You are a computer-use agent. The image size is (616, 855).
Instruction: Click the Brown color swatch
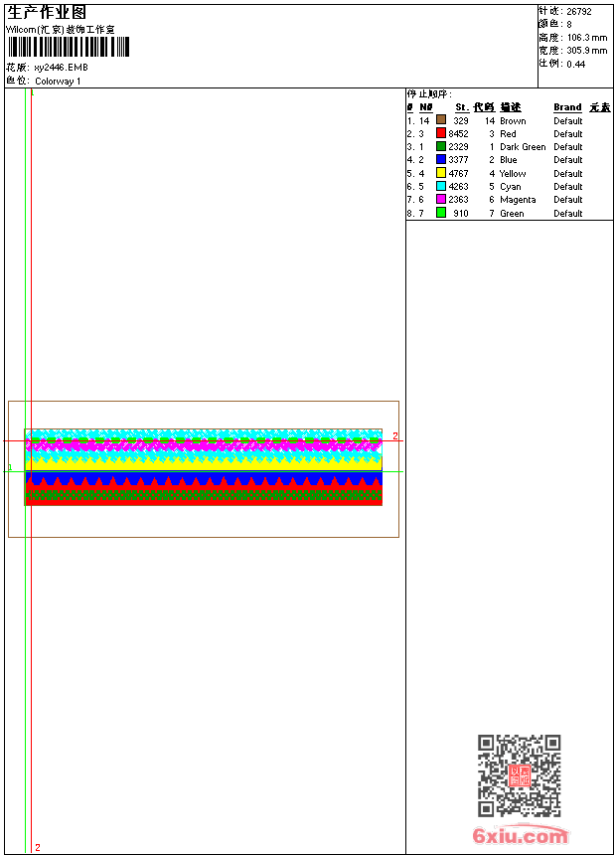(441, 119)
